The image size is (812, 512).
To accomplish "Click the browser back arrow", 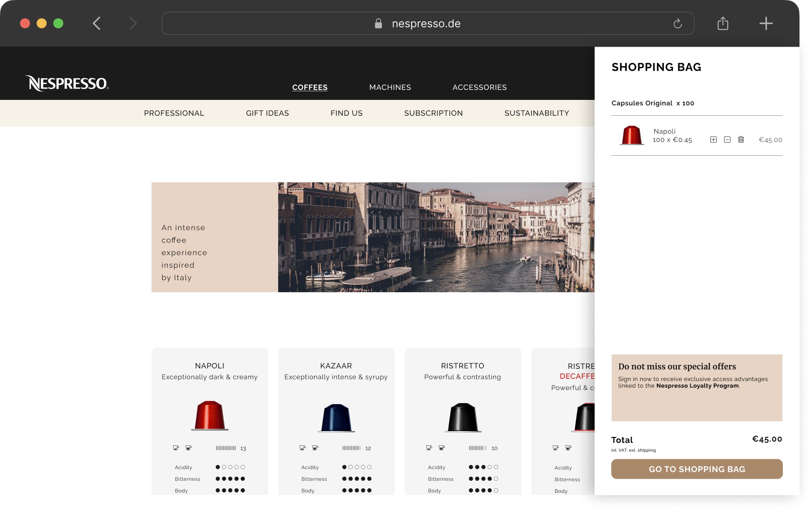I will (x=97, y=23).
